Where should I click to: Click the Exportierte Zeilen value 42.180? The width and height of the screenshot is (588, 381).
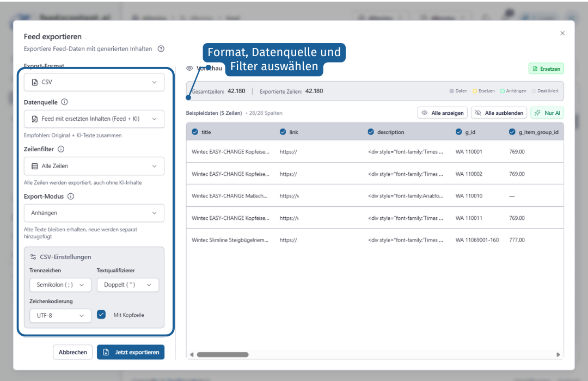click(314, 91)
